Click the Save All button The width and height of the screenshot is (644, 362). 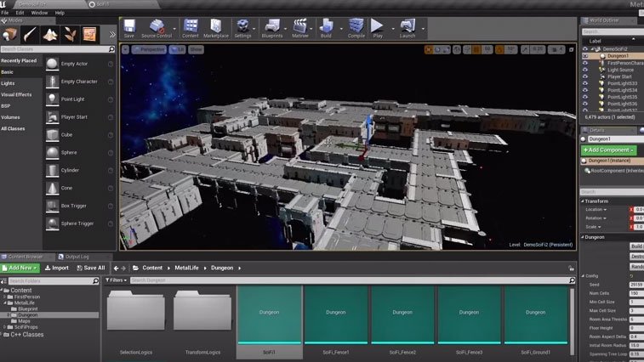91,268
